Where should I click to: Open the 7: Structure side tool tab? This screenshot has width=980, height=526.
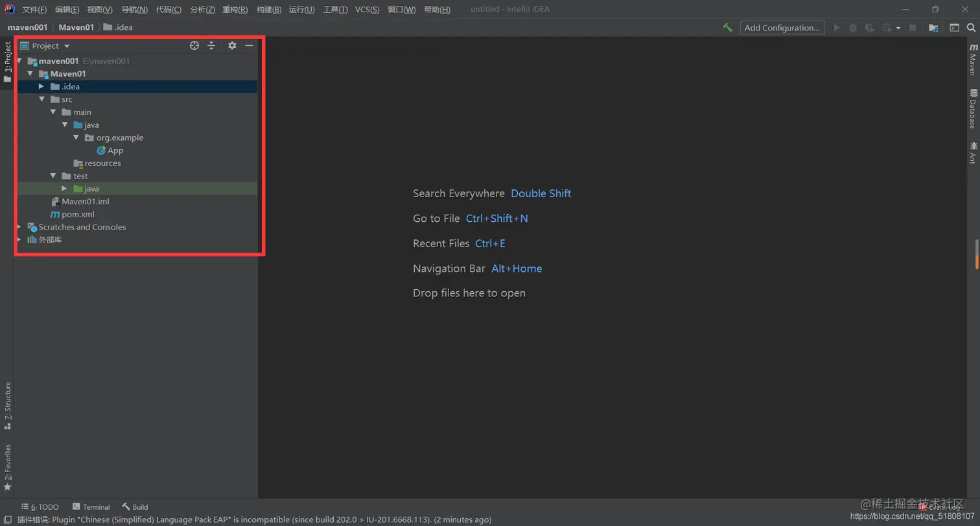(7, 406)
